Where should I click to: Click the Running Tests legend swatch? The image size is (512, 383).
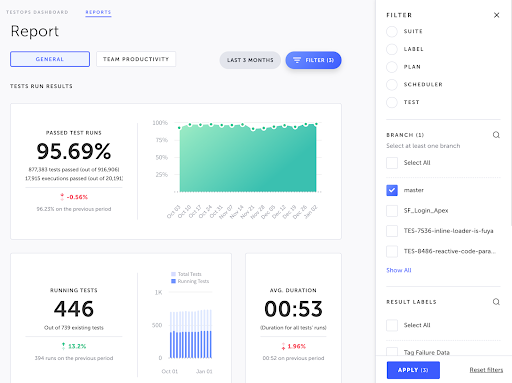click(173, 281)
